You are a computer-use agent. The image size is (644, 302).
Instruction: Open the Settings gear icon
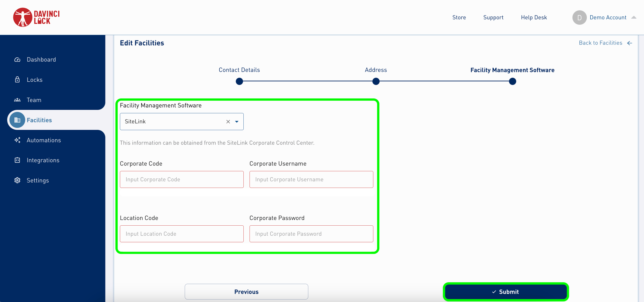click(17, 180)
